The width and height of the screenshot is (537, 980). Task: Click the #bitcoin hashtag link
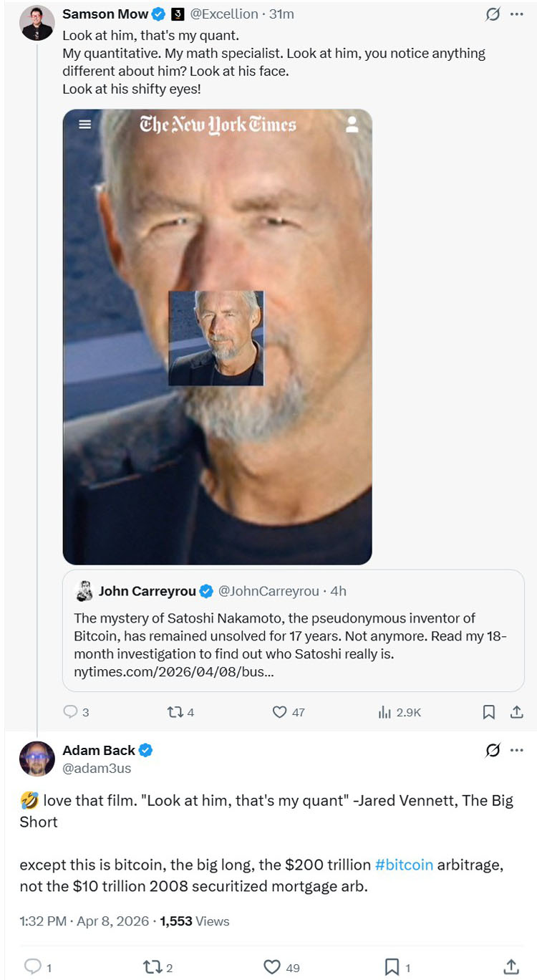click(x=404, y=865)
